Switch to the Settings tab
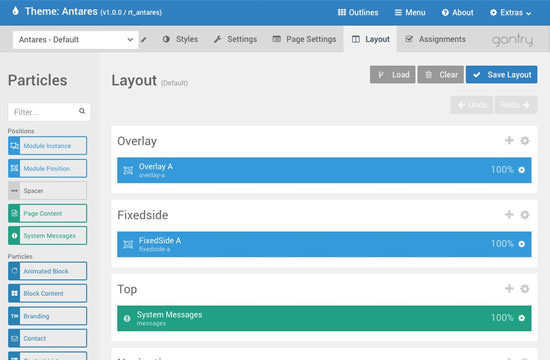This screenshot has height=360, width=550. 235,39
